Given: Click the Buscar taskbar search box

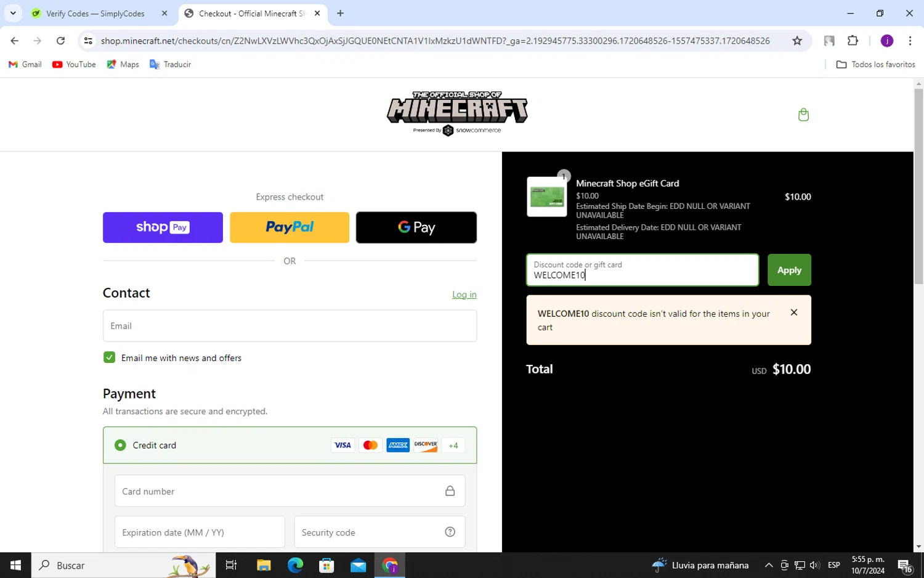Looking at the screenshot, I should pyautogui.click(x=123, y=565).
